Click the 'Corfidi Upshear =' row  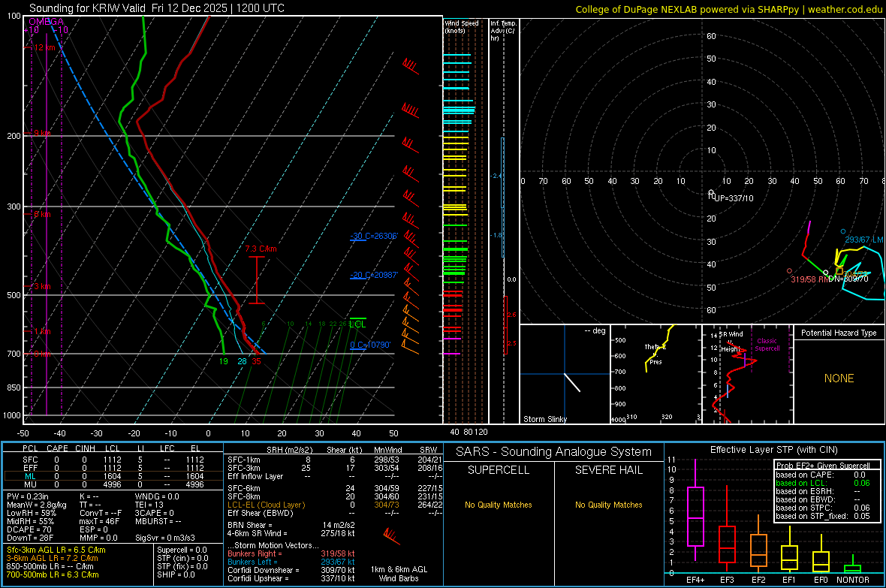click(291, 578)
